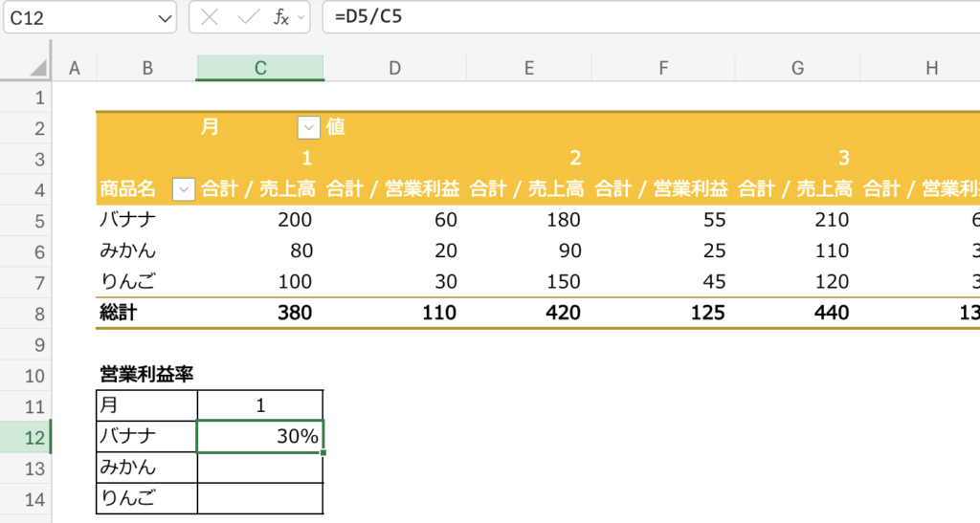Click the select-all triangle at grid corner
This screenshot has height=523, width=980.
point(37,68)
